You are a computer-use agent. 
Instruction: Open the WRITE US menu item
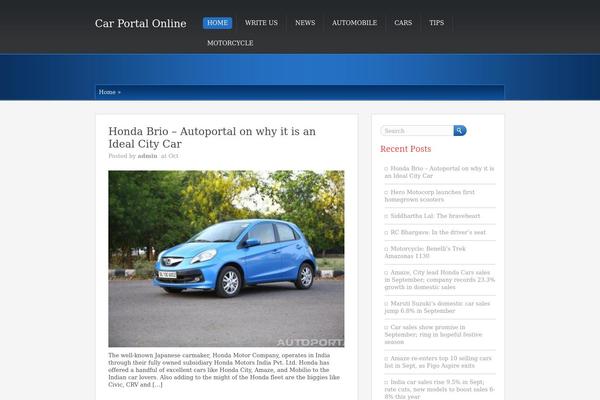click(261, 23)
